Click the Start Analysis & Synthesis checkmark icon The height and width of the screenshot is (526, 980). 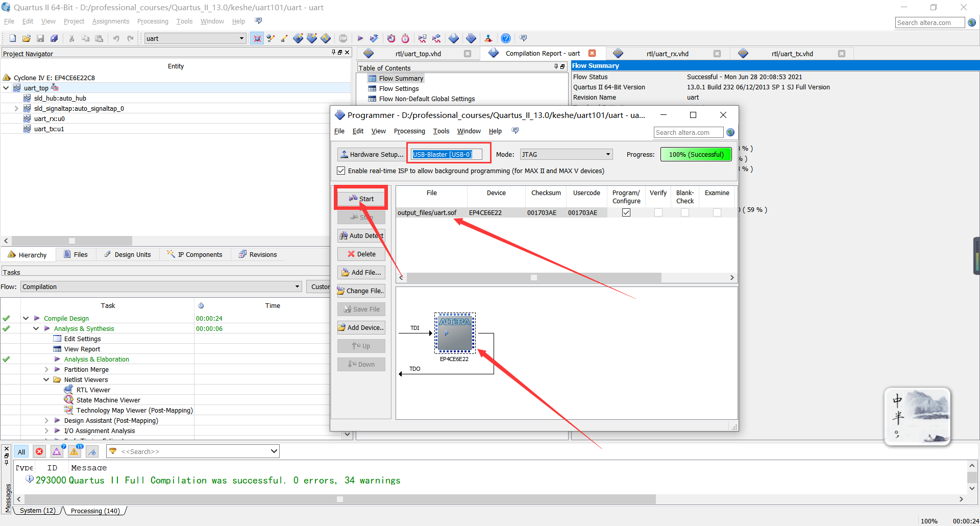point(374,38)
